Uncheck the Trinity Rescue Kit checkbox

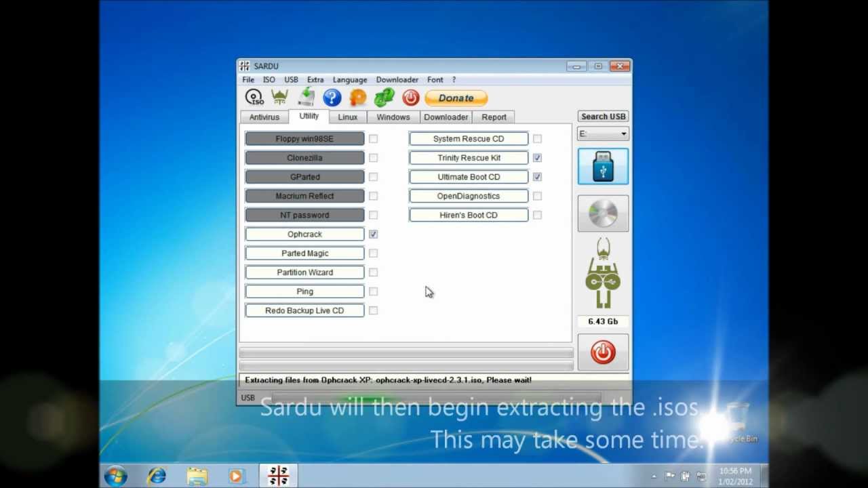[x=537, y=157]
